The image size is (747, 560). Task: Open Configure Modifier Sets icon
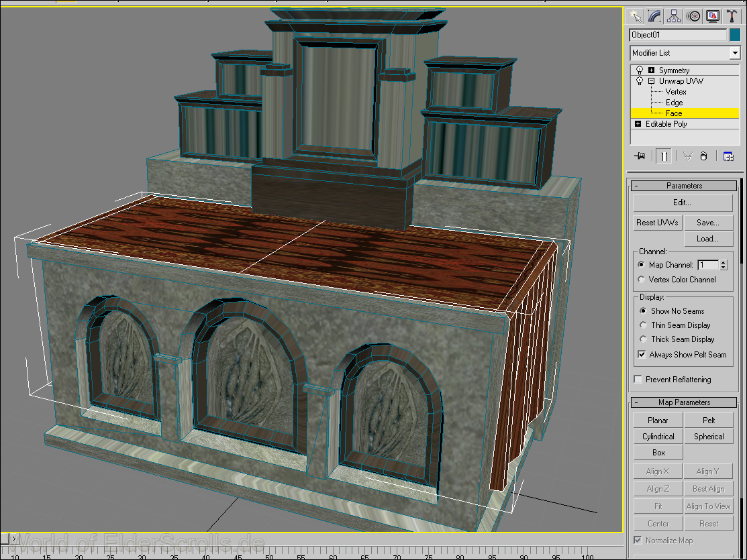[728, 156]
